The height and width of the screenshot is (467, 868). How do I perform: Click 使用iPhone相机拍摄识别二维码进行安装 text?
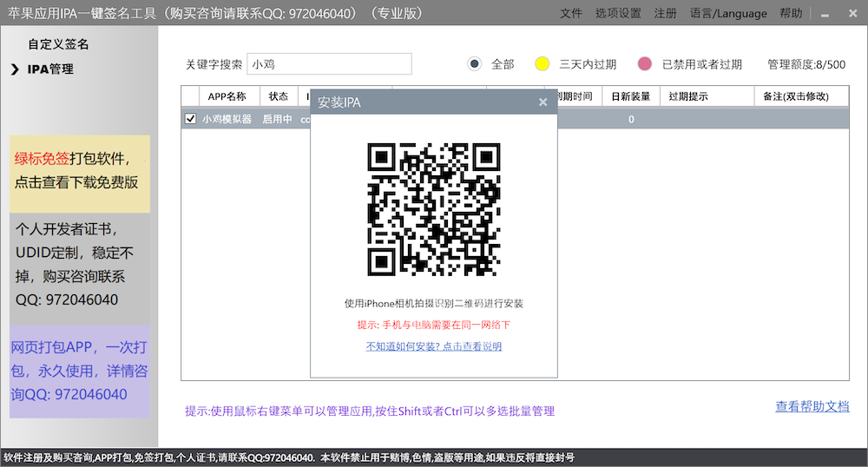point(434,303)
